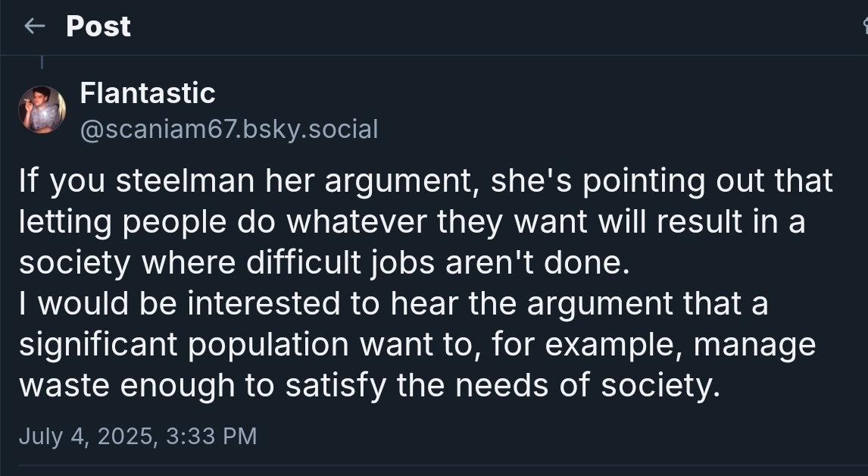Click the back arrow in the header
Image resolution: width=868 pixels, height=476 pixels.
(34, 27)
